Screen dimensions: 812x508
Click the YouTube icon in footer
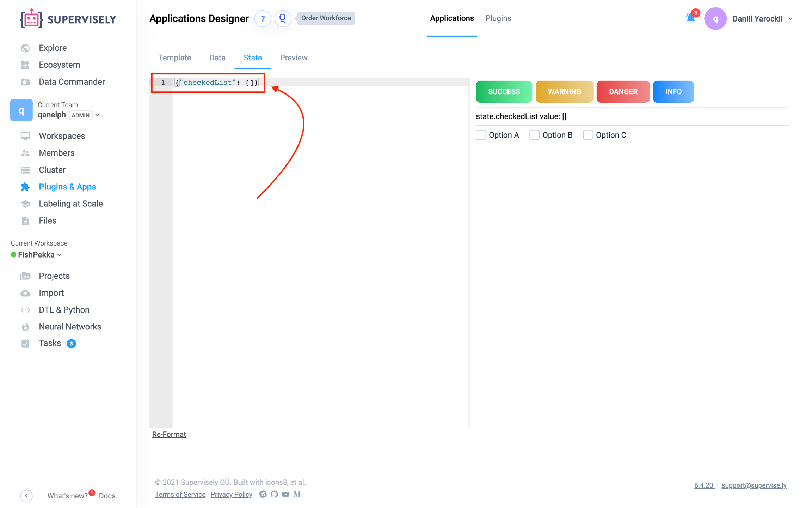coord(285,494)
